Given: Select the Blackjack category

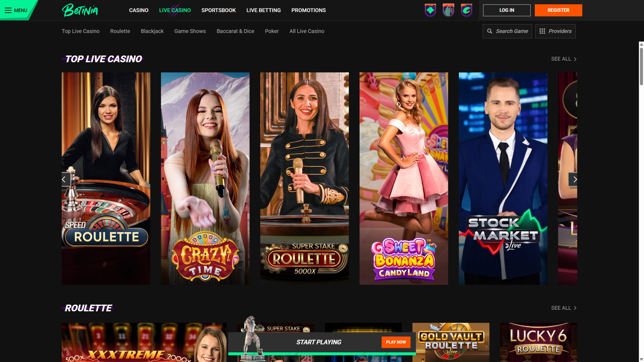Looking at the screenshot, I should (x=152, y=31).
